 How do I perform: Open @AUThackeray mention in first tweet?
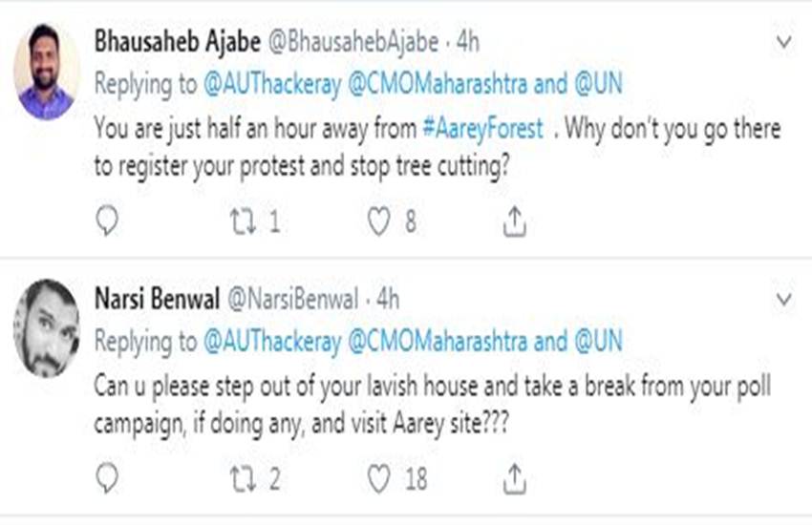tap(268, 84)
